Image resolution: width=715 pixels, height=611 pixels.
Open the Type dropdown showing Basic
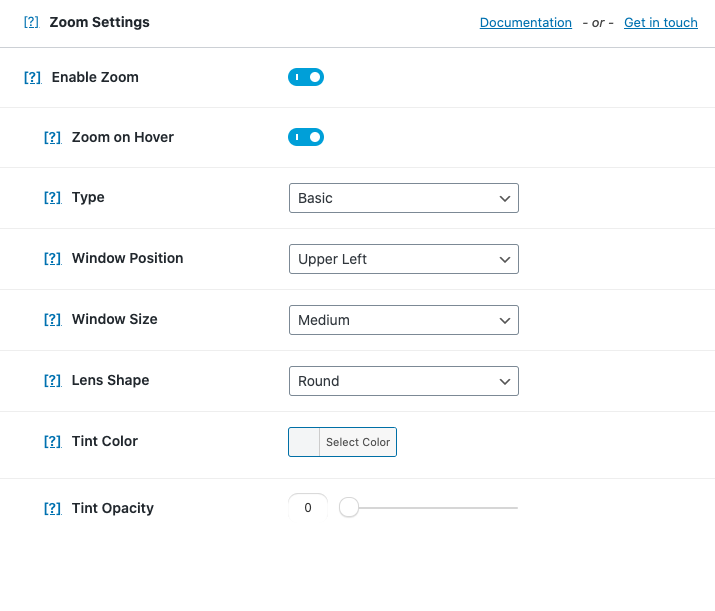click(x=403, y=198)
